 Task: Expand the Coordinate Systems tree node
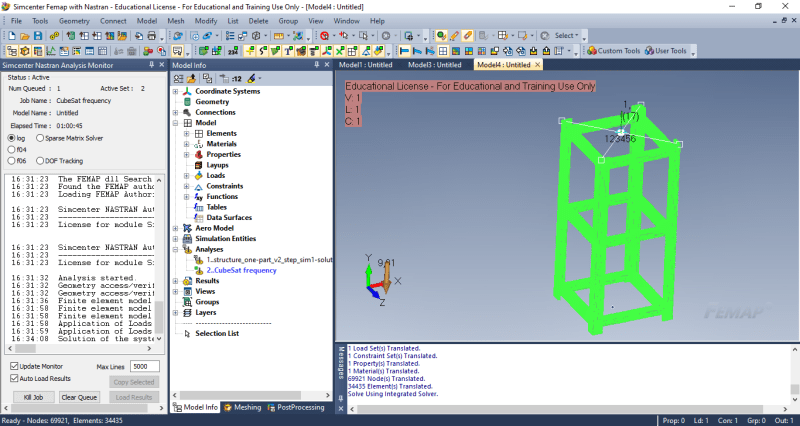coord(176,91)
